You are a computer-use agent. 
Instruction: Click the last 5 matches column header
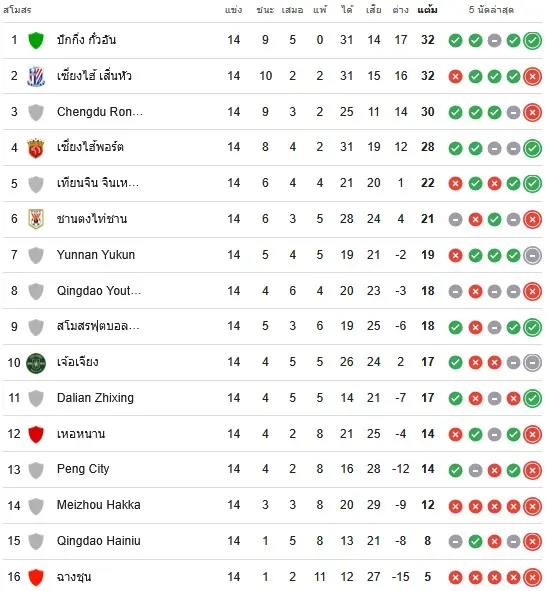click(491, 10)
